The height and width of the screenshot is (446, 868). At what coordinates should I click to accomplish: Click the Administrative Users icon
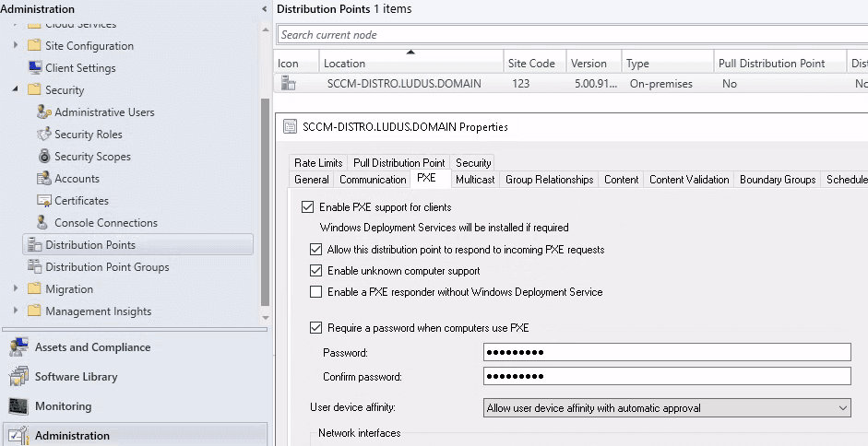[x=43, y=111]
